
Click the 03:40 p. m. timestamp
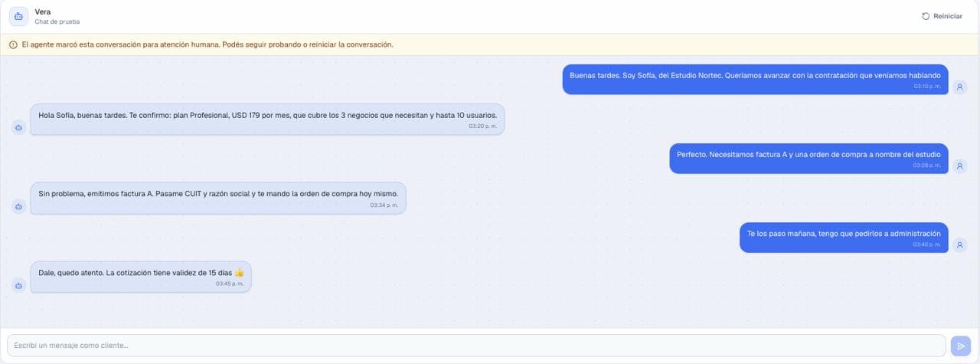point(927,244)
